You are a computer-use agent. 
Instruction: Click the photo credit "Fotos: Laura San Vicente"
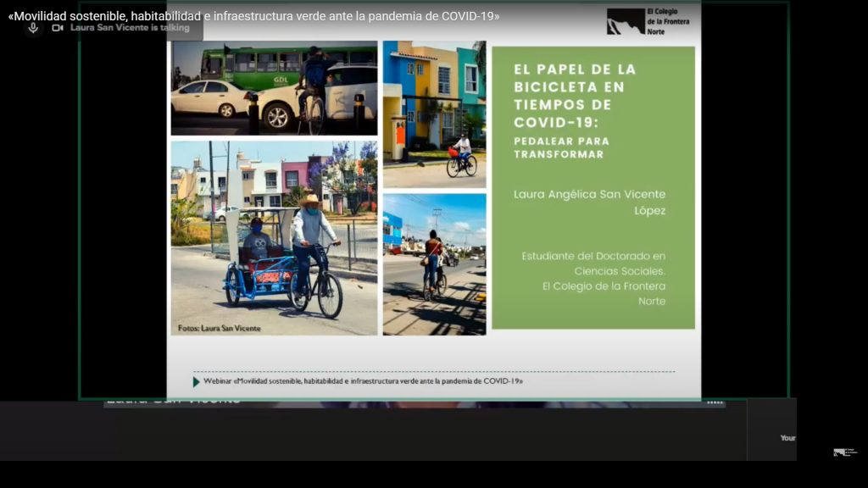(x=220, y=328)
